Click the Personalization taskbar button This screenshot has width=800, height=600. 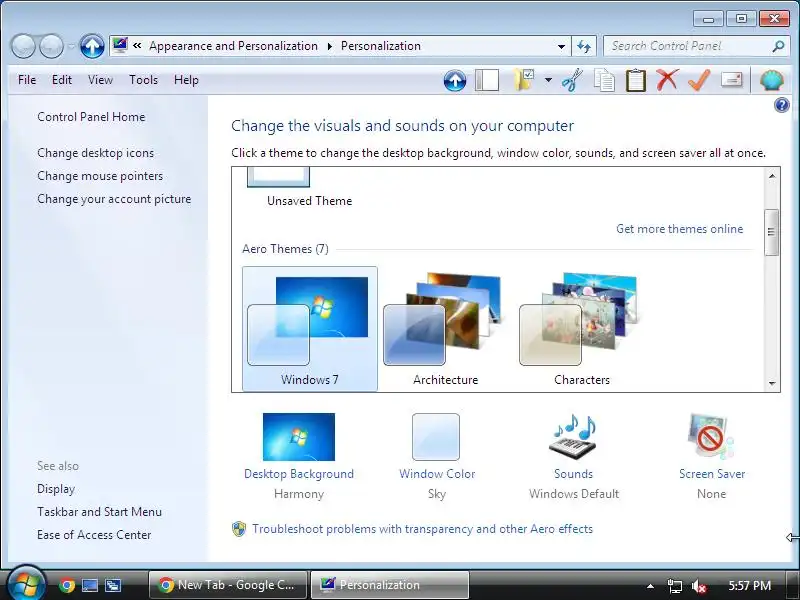tap(390, 585)
